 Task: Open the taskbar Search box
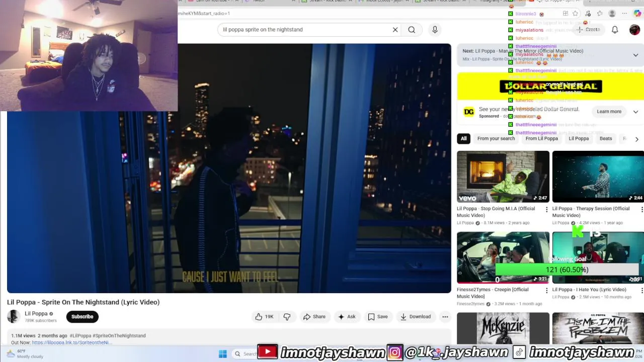[245, 354]
